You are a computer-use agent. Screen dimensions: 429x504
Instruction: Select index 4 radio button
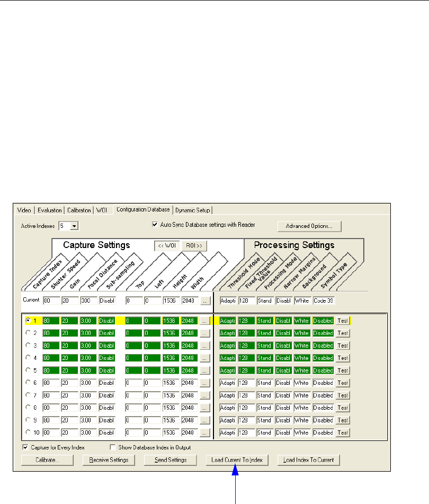(28, 357)
